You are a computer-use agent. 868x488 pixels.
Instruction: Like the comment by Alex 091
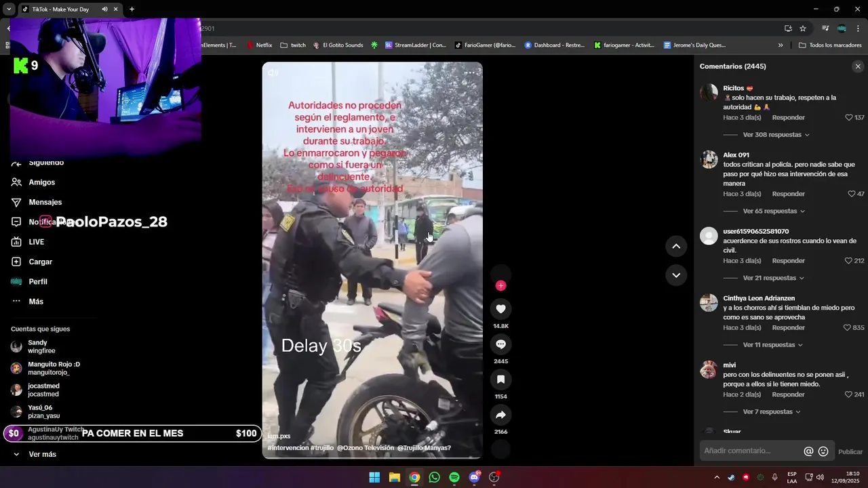tap(851, 194)
